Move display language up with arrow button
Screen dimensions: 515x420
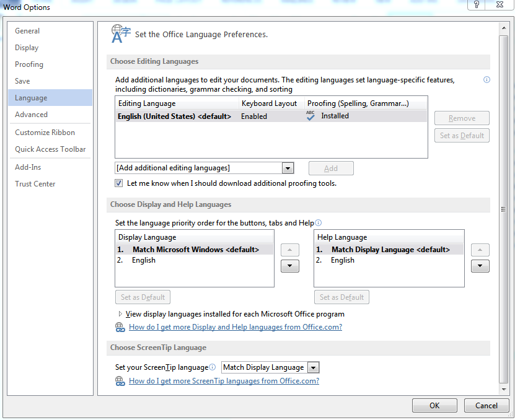pyautogui.click(x=289, y=250)
